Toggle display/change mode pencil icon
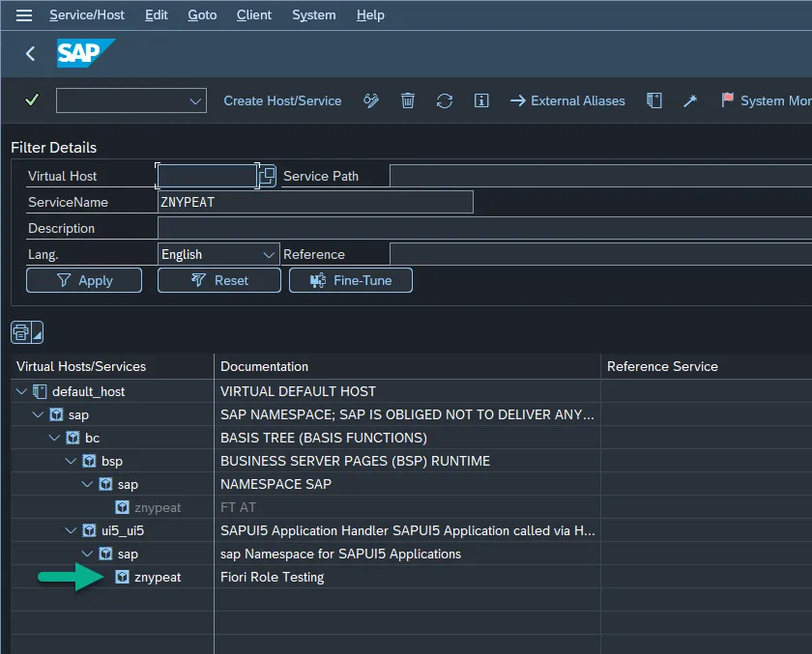812x654 pixels. tap(371, 100)
